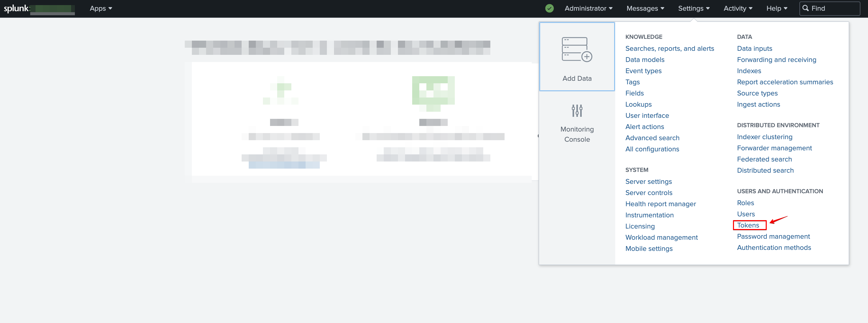Image resolution: width=868 pixels, height=323 pixels.
Task: Open Tokens settings
Action: (x=749, y=225)
